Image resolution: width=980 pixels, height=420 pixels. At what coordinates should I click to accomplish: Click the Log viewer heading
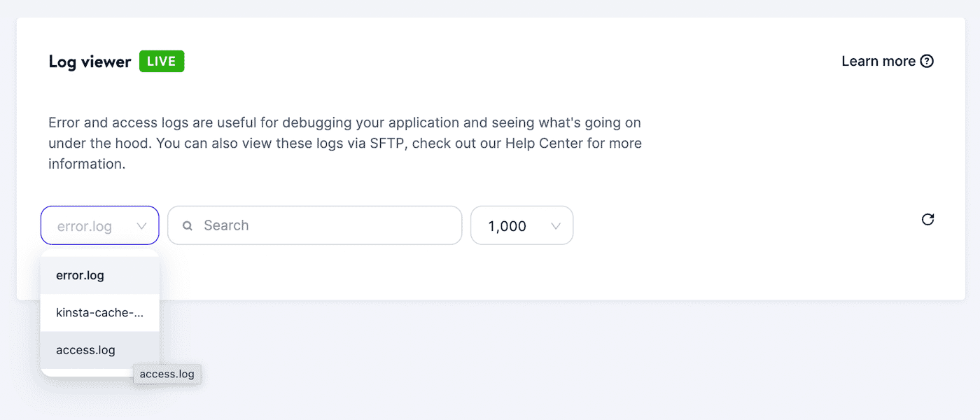click(x=90, y=62)
